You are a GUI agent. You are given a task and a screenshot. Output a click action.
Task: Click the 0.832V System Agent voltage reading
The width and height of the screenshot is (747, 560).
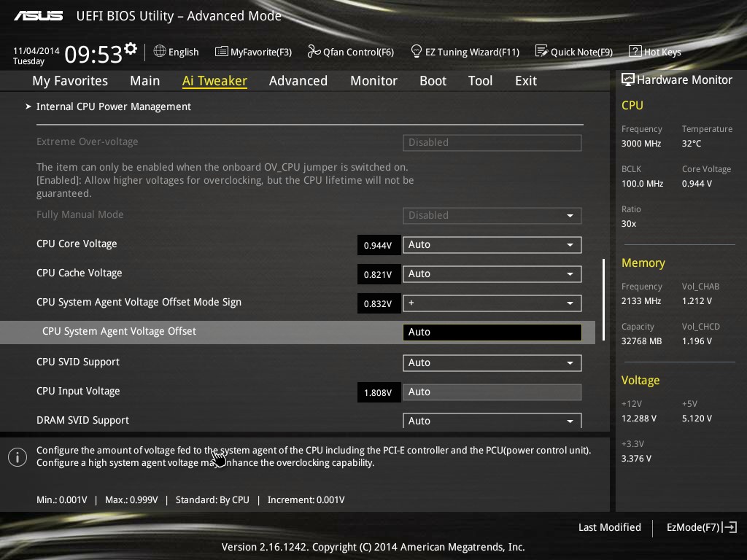coord(379,303)
